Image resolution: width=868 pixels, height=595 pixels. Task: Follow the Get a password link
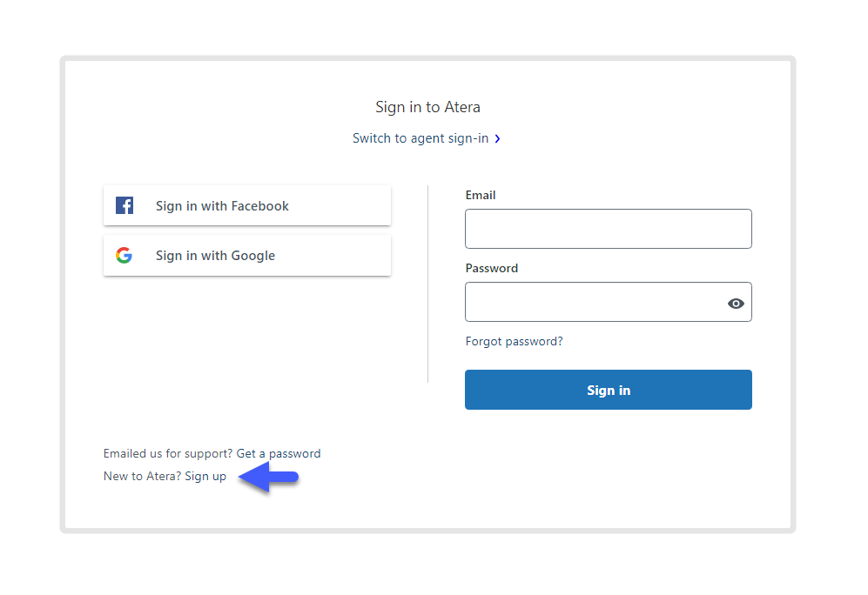point(279,453)
